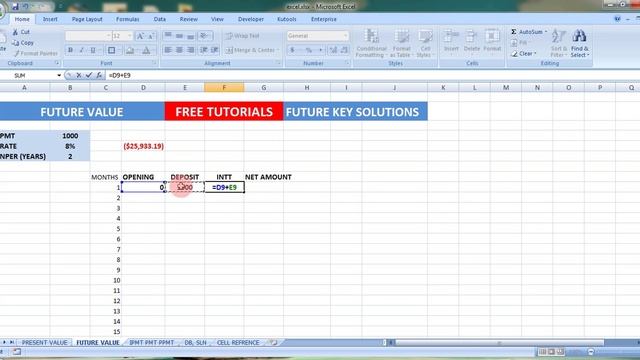The image size is (640, 360).
Task: Open the font name dropdown
Action: (109, 36)
